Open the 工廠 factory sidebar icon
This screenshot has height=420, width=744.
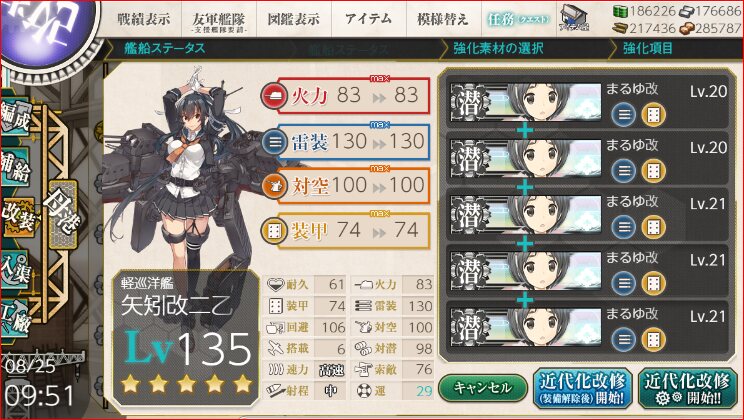(14, 319)
